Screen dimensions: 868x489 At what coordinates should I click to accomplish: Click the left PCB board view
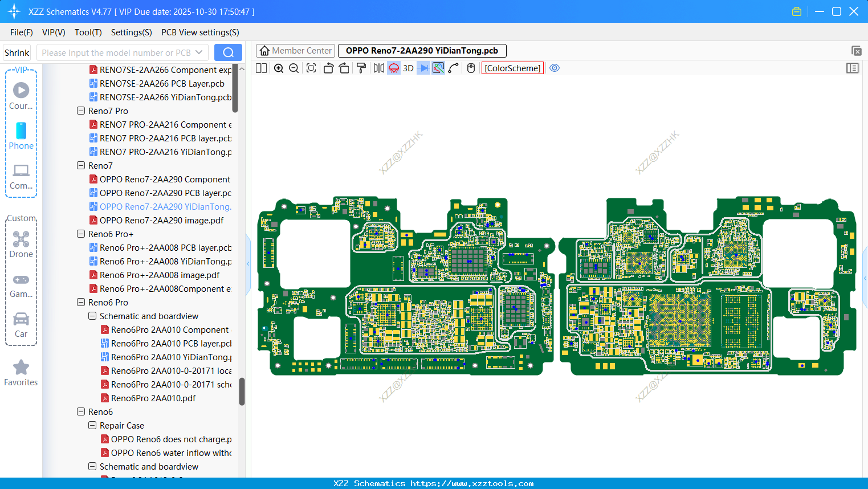click(x=406, y=287)
